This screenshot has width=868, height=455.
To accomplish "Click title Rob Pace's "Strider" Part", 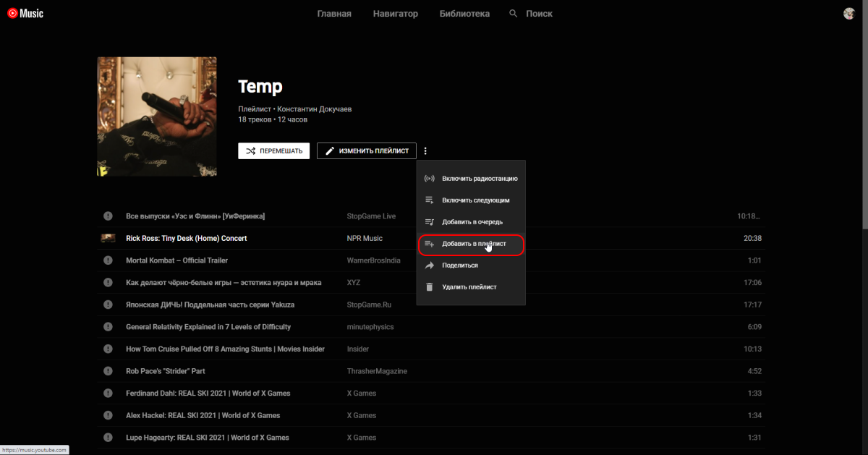I will click(166, 371).
